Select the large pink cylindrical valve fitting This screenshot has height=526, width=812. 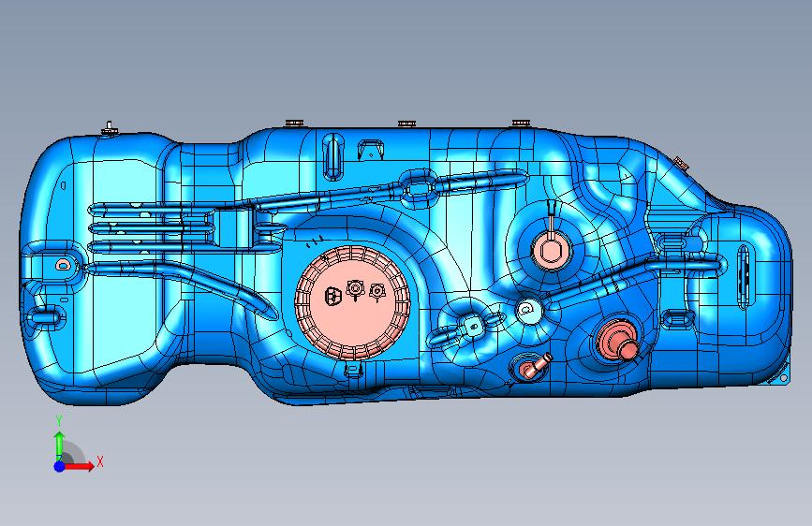(618, 342)
